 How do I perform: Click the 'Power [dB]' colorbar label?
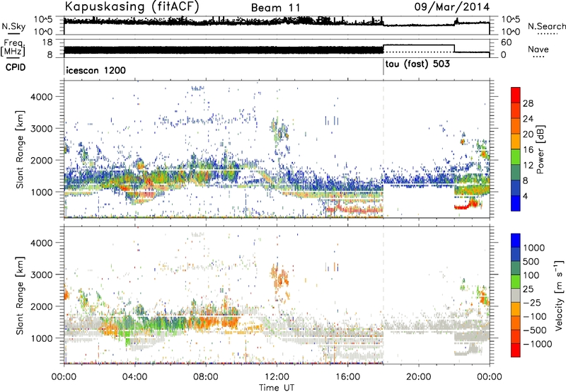[540, 149]
